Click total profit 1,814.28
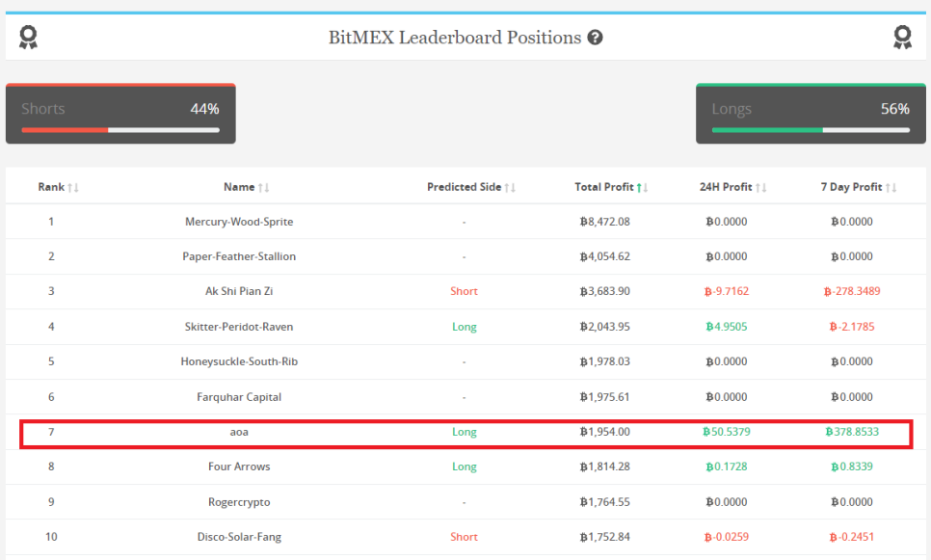This screenshot has width=931, height=560. pyautogui.click(x=604, y=467)
